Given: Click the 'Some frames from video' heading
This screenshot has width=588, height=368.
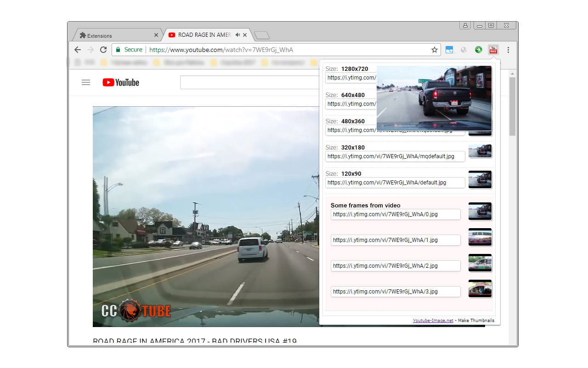Looking at the screenshot, I should [x=365, y=205].
